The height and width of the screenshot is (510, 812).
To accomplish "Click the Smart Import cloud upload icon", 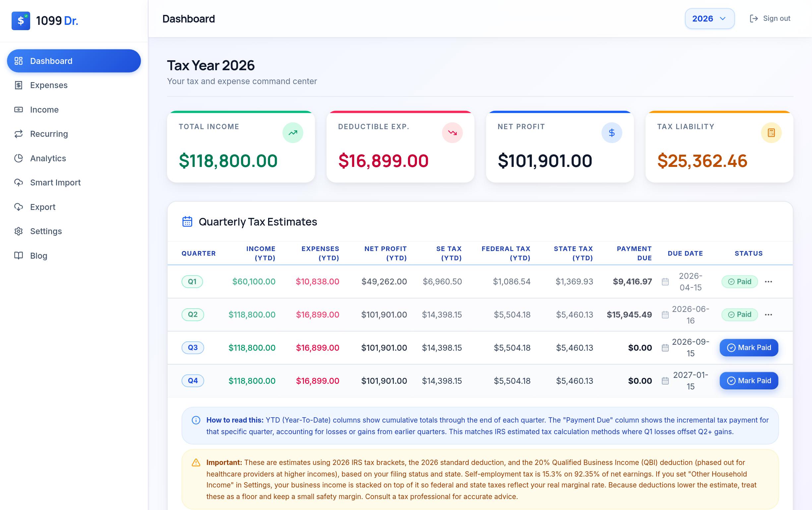I will pyautogui.click(x=19, y=182).
